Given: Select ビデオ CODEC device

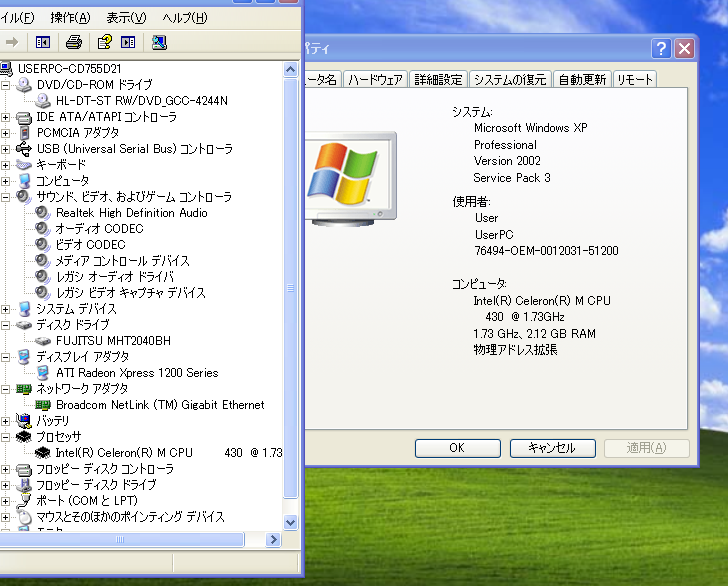Looking at the screenshot, I should pos(91,245).
